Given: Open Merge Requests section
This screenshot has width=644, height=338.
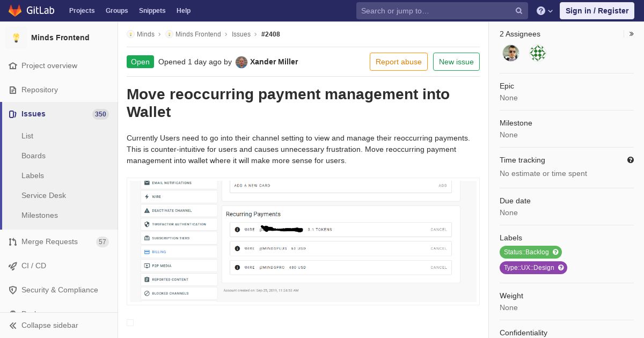Looking at the screenshot, I should [x=49, y=241].
